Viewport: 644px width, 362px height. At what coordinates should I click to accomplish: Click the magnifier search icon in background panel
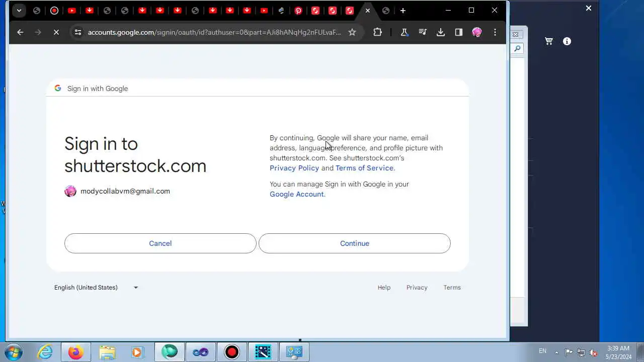click(x=517, y=49)
